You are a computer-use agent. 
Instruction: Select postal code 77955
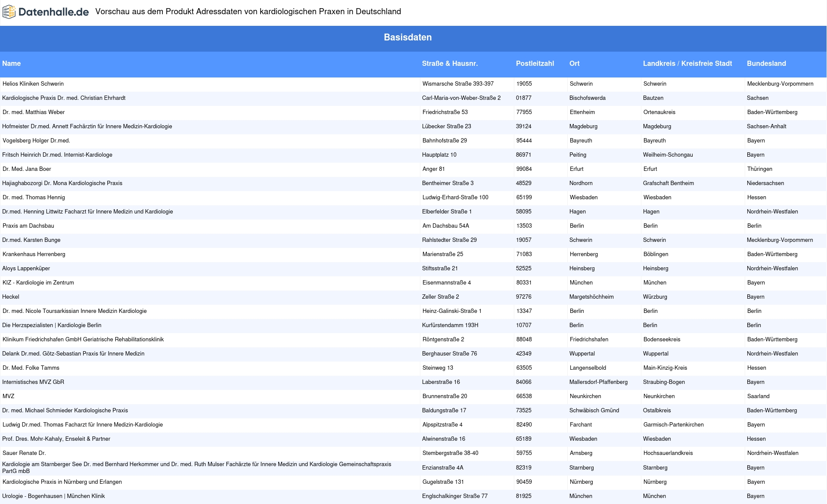click(524, 112)
